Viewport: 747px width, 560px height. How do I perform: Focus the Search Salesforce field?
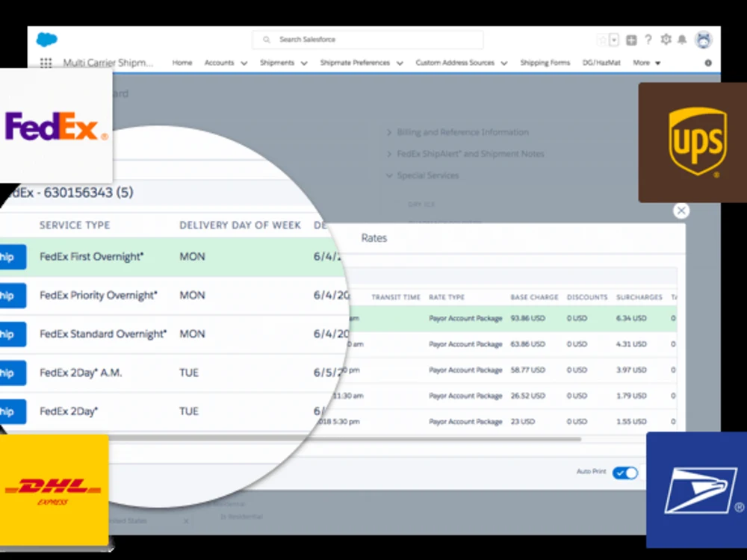click(368, 40)
